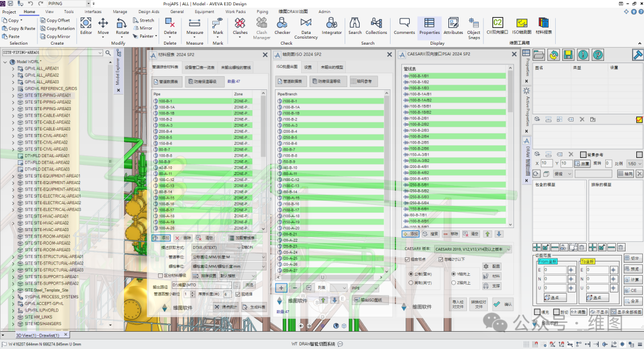This screenshot has height=349, width=644.
Task: Open the Measure tool
Action: click(x=194, y=26)
